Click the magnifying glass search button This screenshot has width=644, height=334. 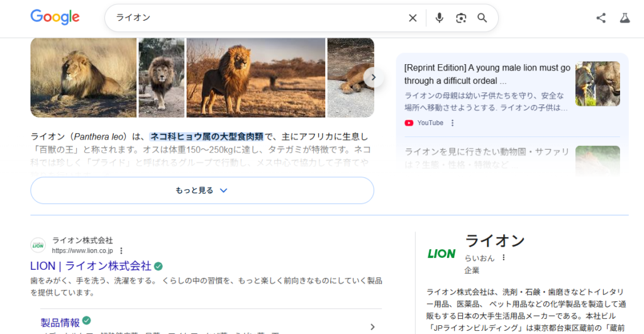click(482, 18)
